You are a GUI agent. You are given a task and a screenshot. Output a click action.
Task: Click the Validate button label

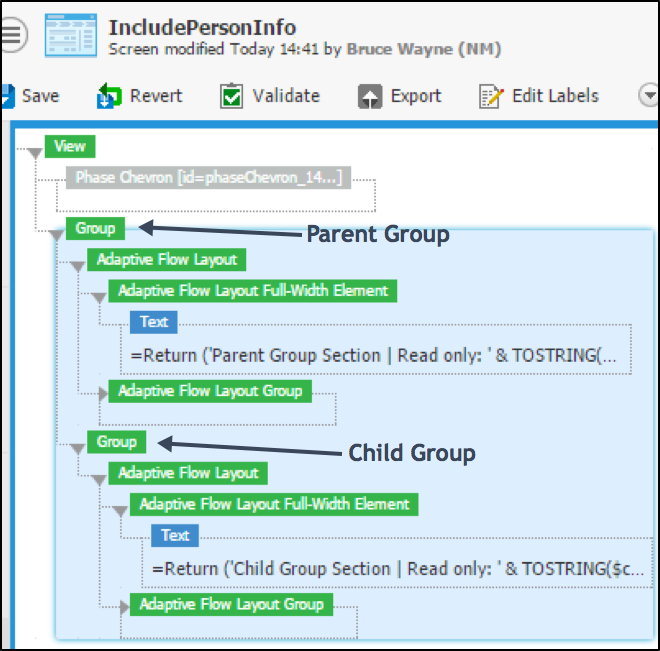[x=286, y=96]
